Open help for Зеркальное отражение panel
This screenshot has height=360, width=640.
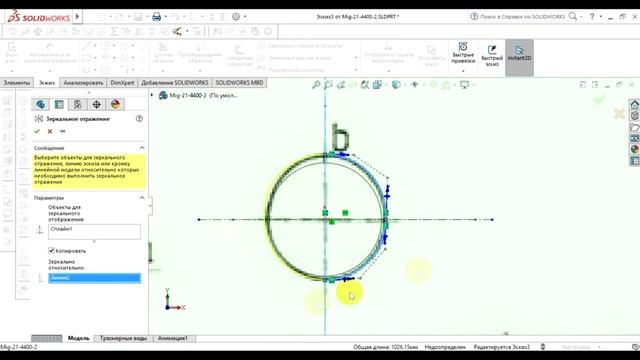coord(139,119)
